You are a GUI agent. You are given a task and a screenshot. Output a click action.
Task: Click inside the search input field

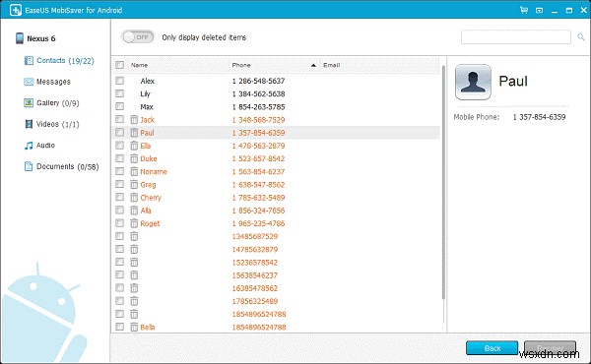(x=515, y=36)
